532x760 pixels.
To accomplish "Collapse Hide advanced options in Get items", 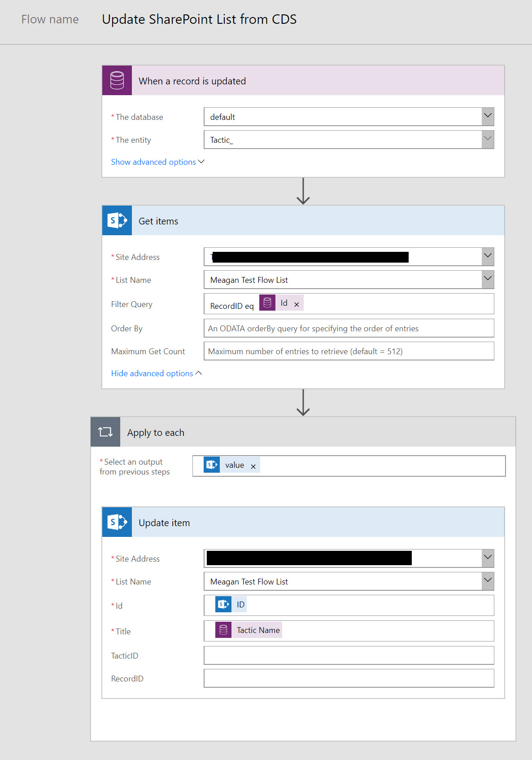I will [157, 373].
